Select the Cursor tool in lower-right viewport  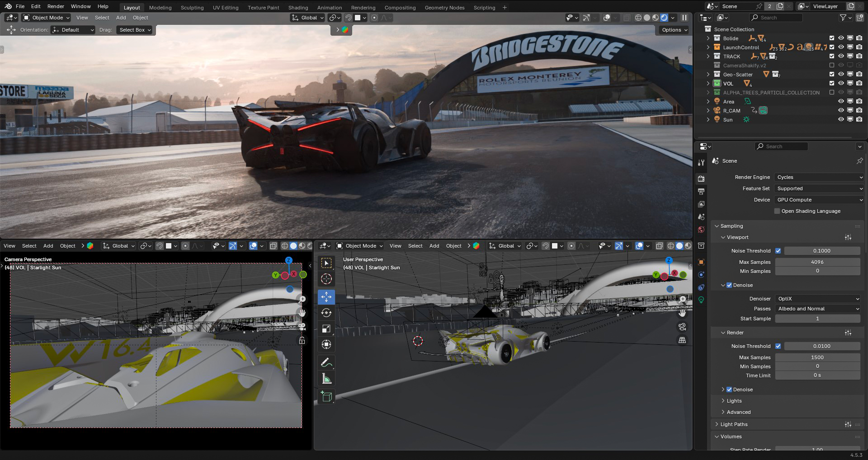pos(326,279)
